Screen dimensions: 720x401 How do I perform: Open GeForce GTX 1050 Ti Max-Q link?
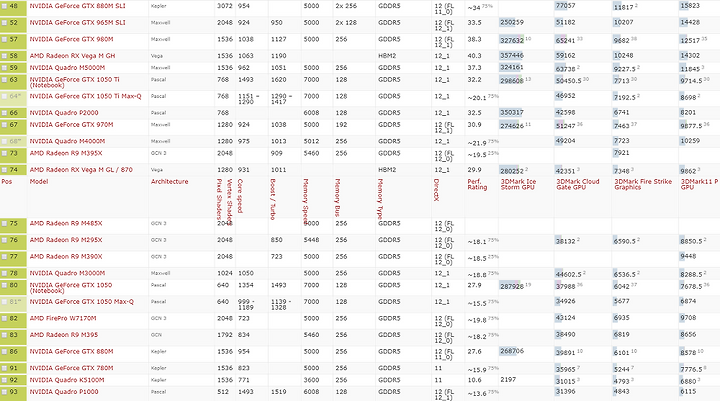click(x=85, y=96)
